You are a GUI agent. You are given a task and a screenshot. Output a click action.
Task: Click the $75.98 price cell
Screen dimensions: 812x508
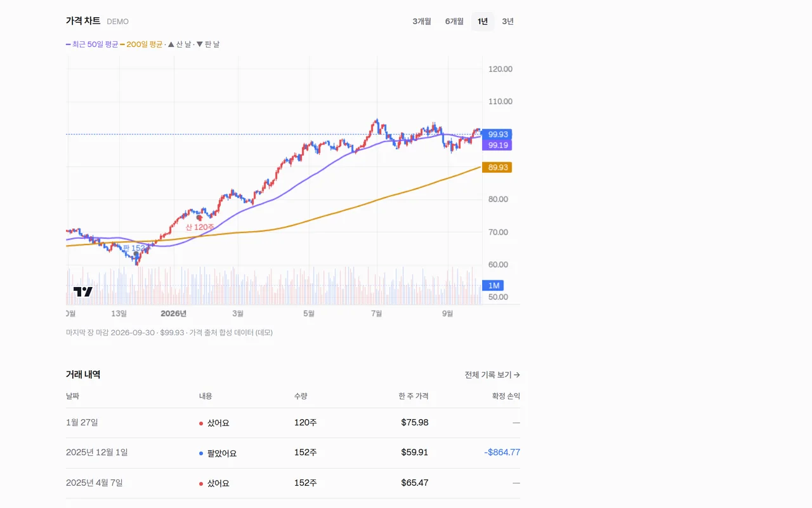click(x=415, y=422)
